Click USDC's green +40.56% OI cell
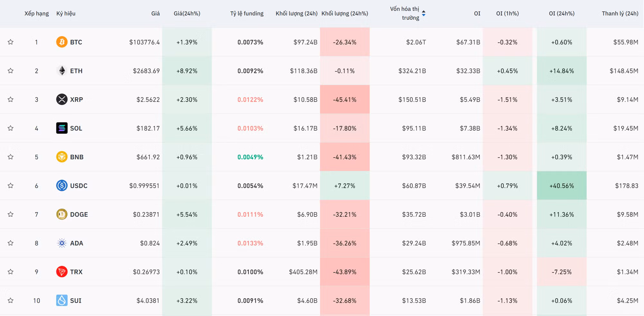 (x=562, y=186)
